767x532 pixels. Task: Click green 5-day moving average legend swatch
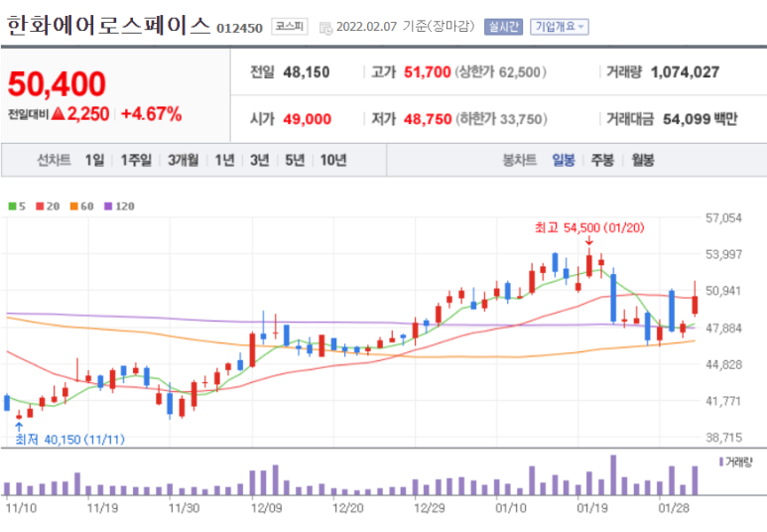(12, 206)
